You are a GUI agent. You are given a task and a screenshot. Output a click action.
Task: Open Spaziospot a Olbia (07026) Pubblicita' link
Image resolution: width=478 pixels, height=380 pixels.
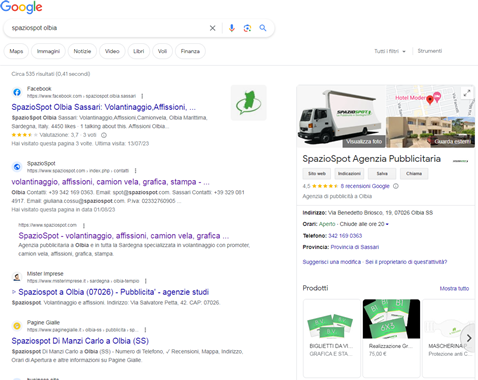[113, 292]
